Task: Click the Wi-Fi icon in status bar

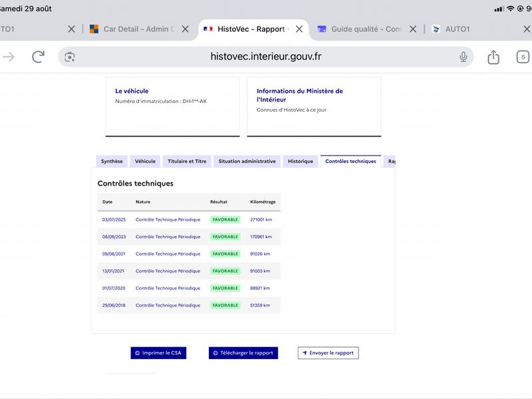Action: point(510,9)
